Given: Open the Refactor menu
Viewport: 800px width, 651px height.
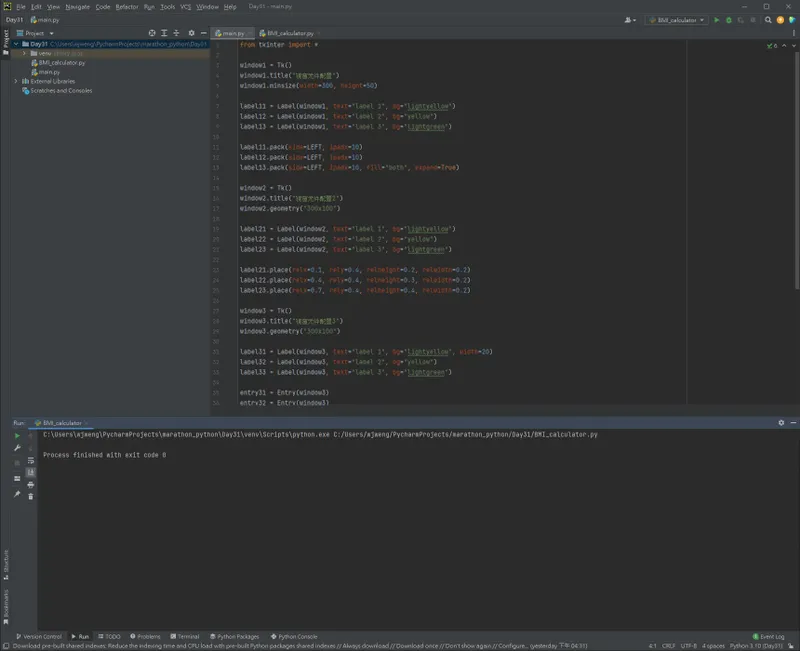Looking at the screenshot, I should point(127,7).
